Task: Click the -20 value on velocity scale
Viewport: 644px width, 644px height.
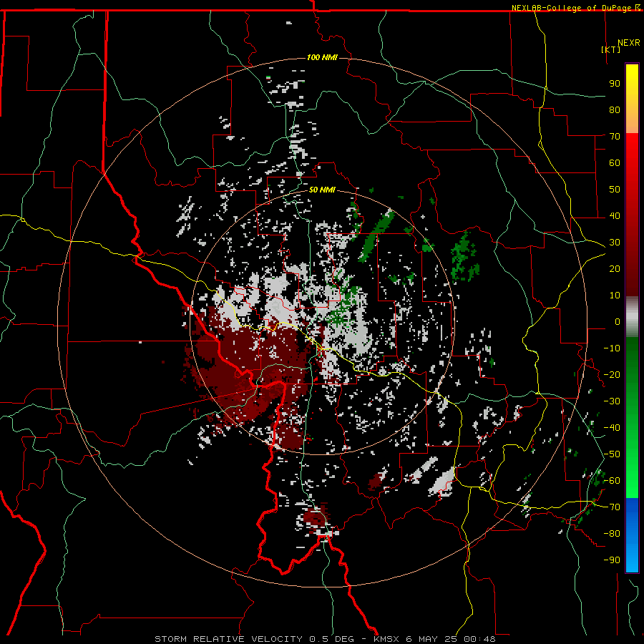Action: 612,374
